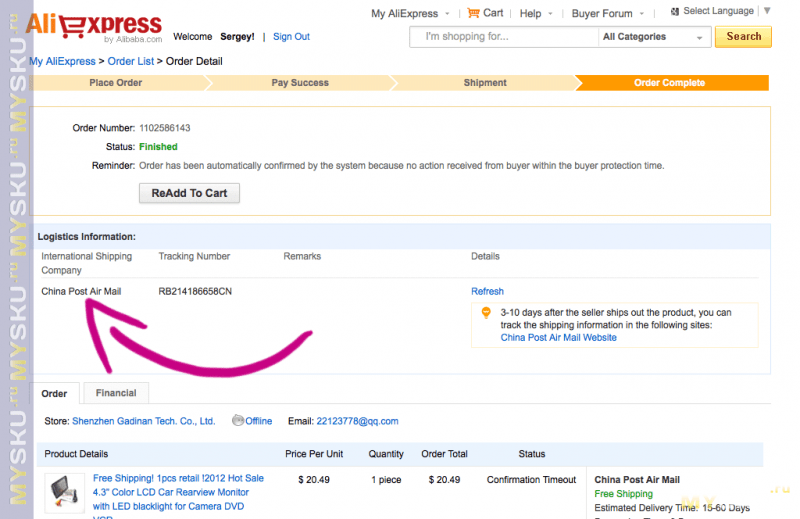The width and height of the screenshot is (800, 519).
Task: Open the Select Language dropdown arrow
Action: [x=767, y=11]
